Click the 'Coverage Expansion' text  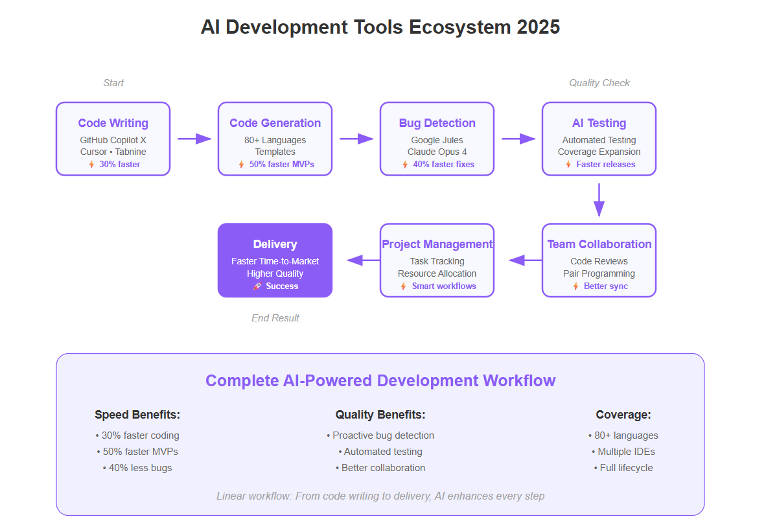point(599,152)
